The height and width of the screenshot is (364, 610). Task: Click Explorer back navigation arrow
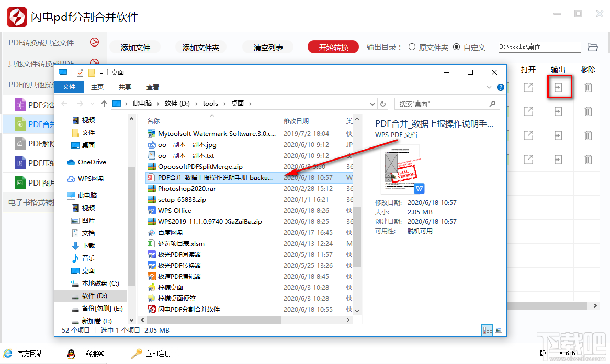pos(64,104)
